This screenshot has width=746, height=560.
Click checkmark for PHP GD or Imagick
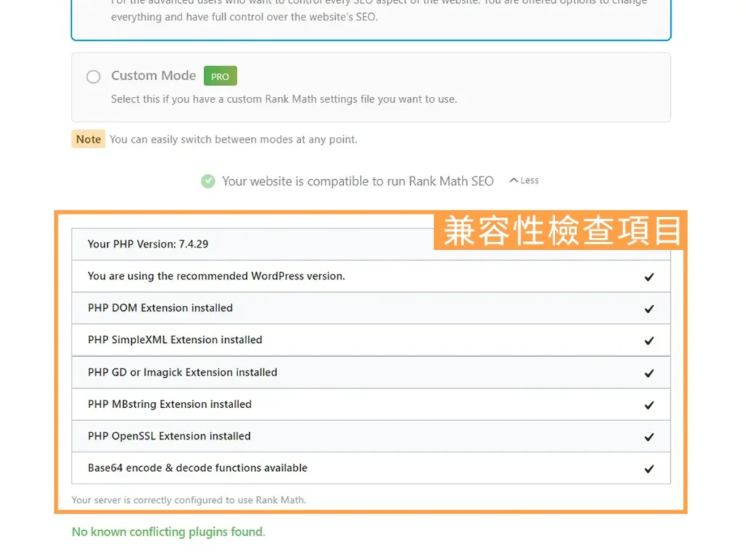click(x=649, y=373)
